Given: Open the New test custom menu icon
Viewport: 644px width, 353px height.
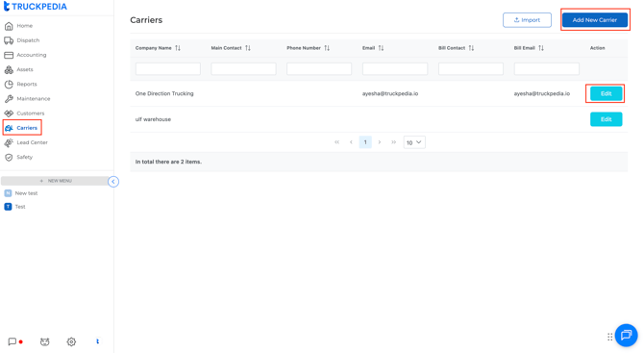Looking at the screenshot, I should click(8, 193).
